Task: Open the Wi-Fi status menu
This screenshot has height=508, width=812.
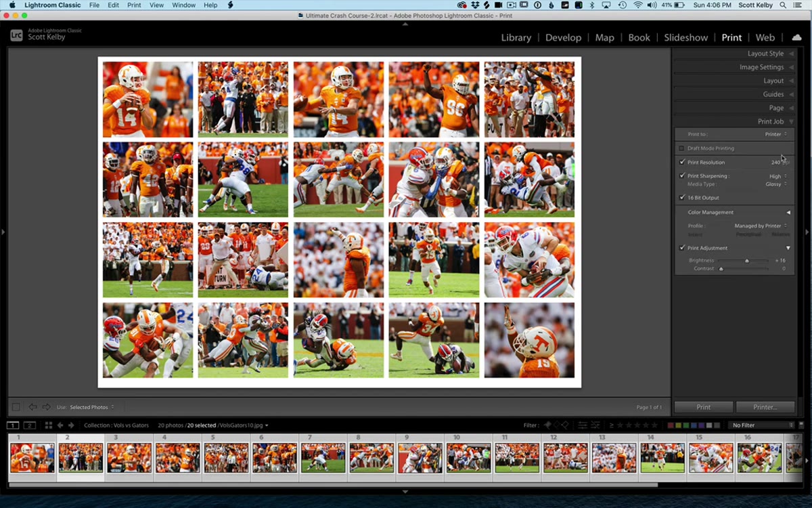Action: tap(638, 5)
